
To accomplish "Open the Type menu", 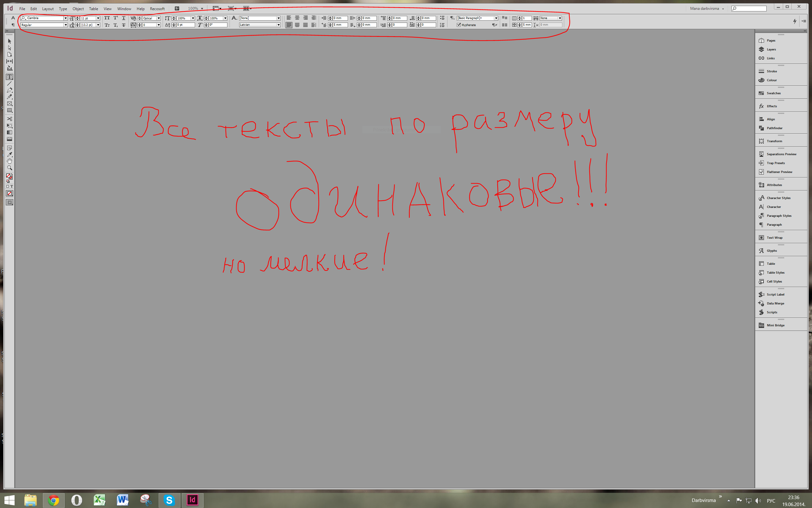I will tap(63, 9).
